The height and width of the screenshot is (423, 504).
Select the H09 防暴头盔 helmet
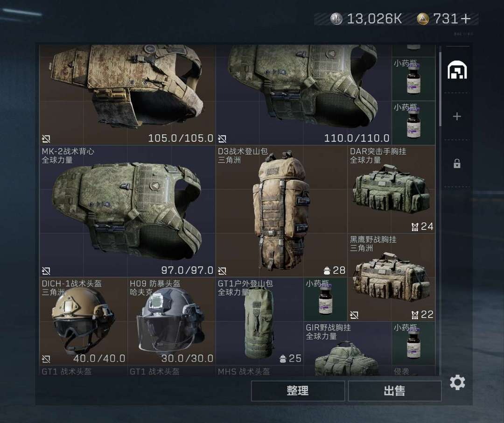pyautogui.click(x=171, y=321)
